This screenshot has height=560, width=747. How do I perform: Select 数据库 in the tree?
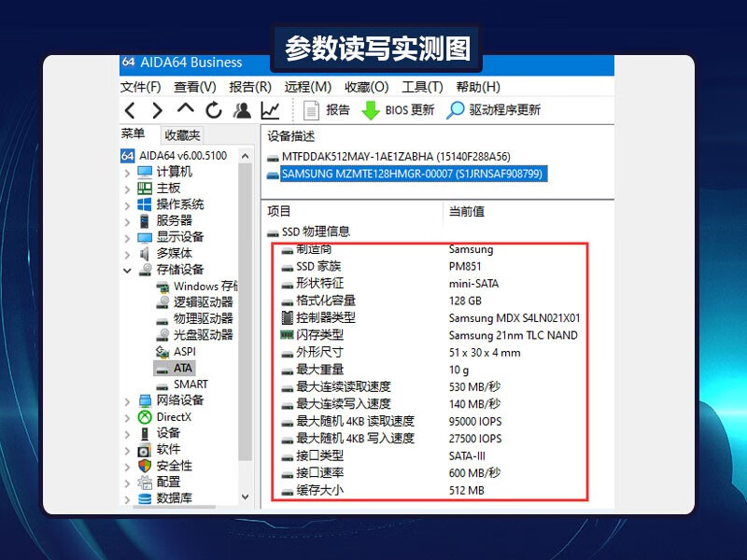(165, 498)
